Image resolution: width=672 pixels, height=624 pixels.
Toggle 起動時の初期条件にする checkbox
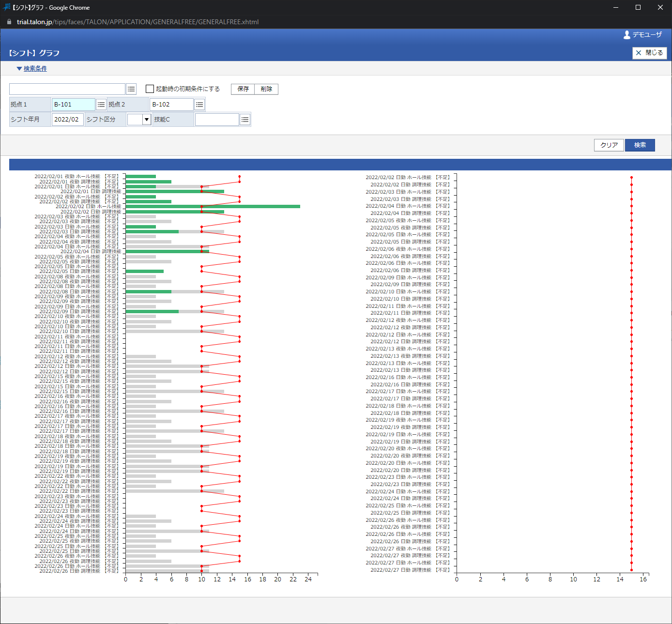click(x=150, y=89)
